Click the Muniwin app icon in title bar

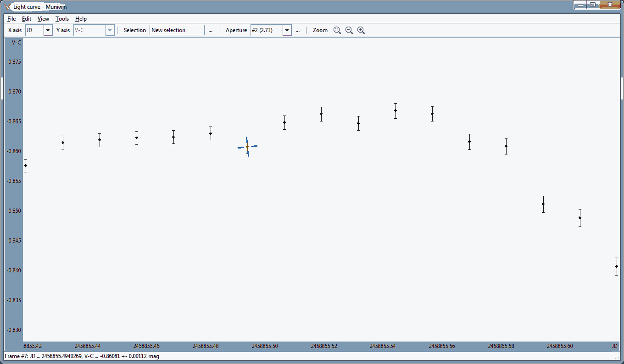pos(7,6)
